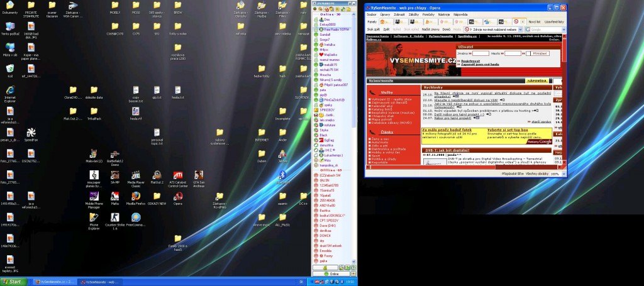Expand the Opera address bar dropdown

tap(520, 30)
